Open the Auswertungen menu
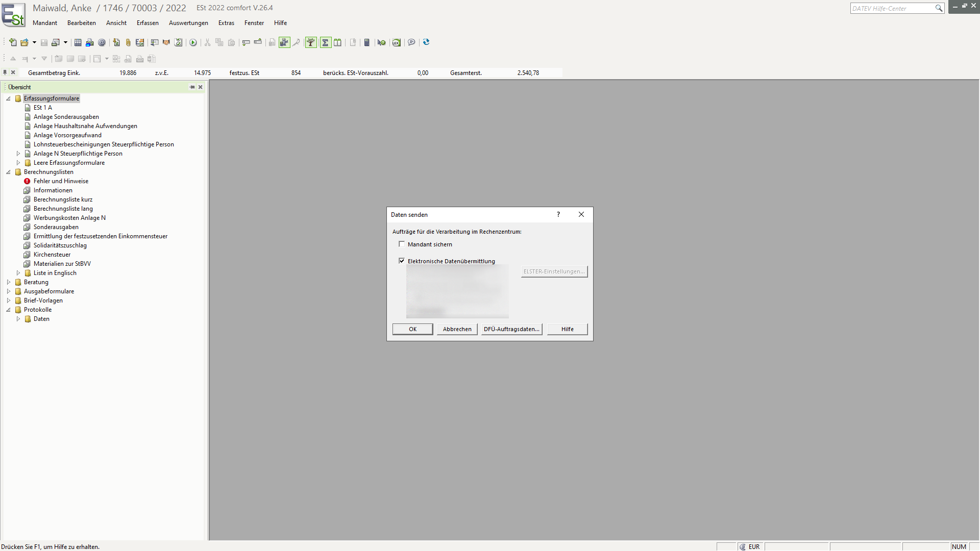 pyautogui.click(x=188, y=23)
